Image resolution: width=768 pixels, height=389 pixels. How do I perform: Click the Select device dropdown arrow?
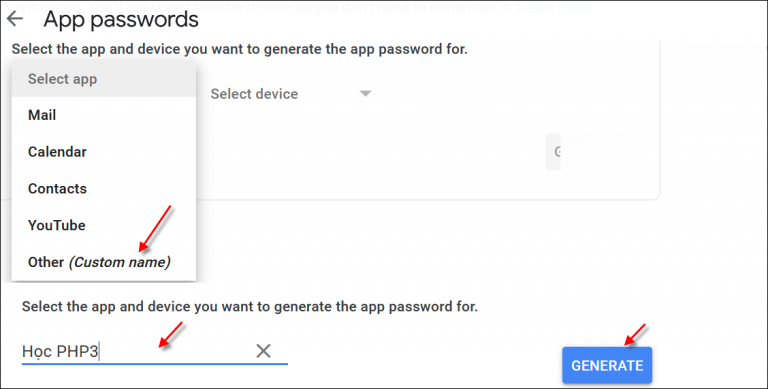pyautogui.click(x=365, y=93)
